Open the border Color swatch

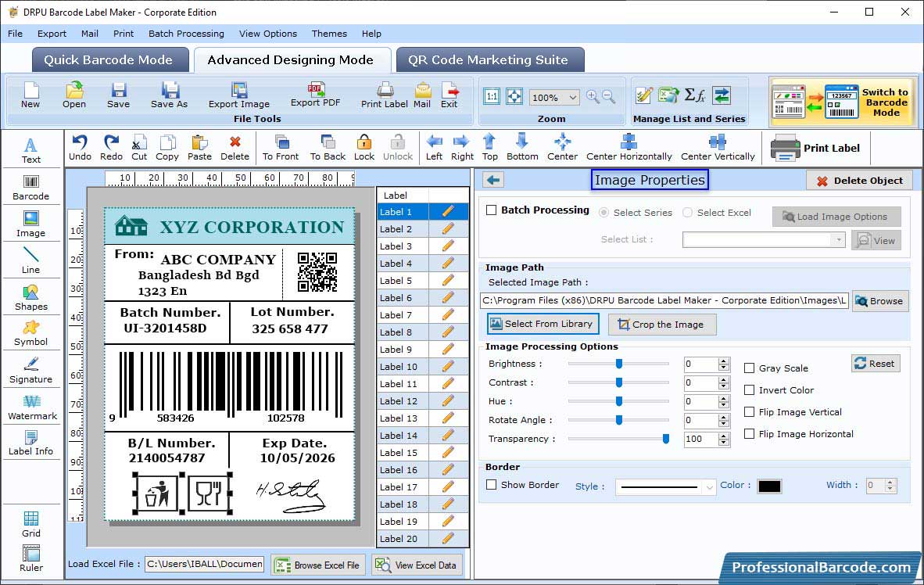[769, 486]
